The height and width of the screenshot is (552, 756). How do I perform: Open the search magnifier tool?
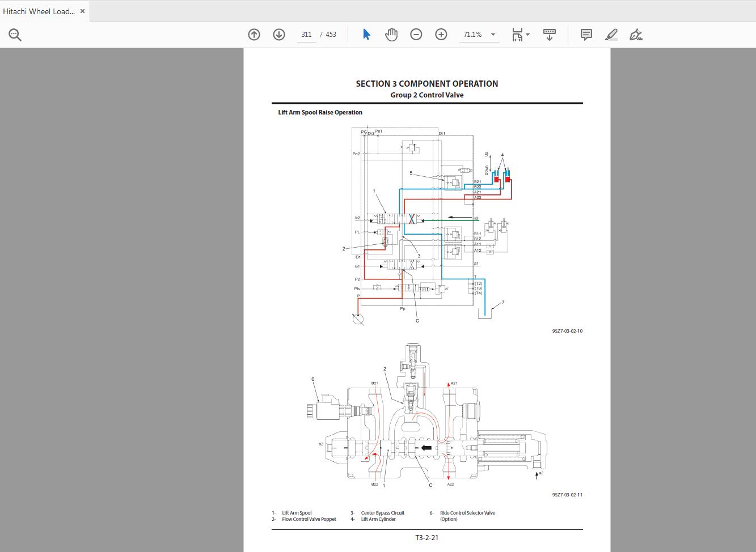point(15,35)
